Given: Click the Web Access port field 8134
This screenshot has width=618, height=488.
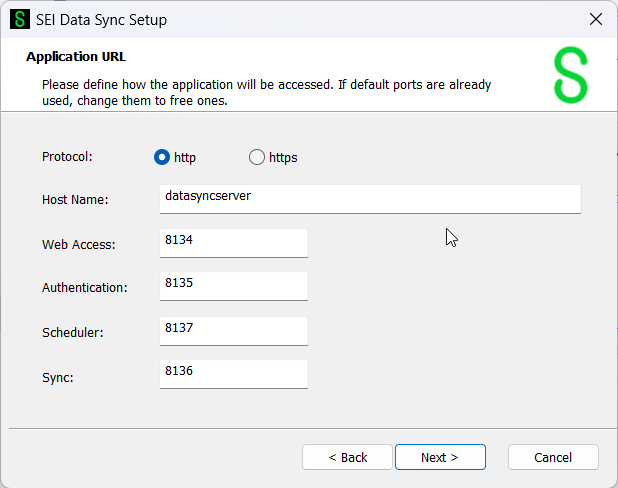Looking at the screenshot, I should click(233, 242).
